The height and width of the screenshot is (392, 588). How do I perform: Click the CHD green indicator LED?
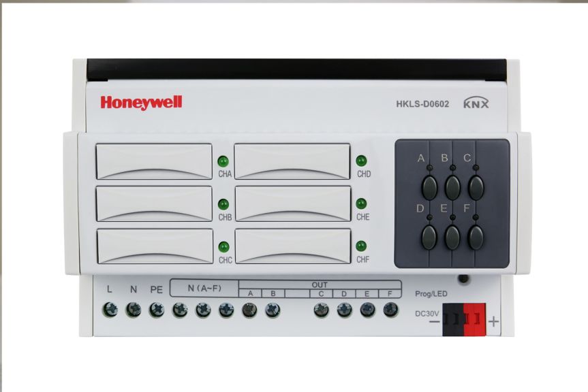[x=361, y=161]
